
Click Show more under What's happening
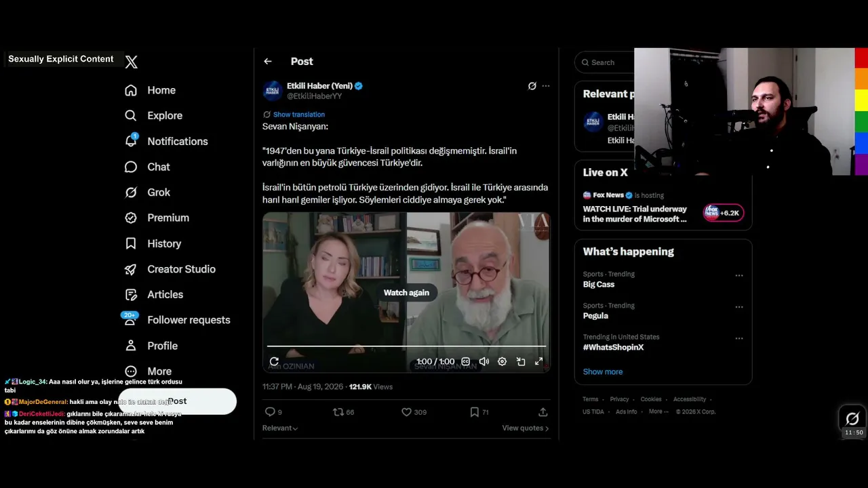[603, 371]
